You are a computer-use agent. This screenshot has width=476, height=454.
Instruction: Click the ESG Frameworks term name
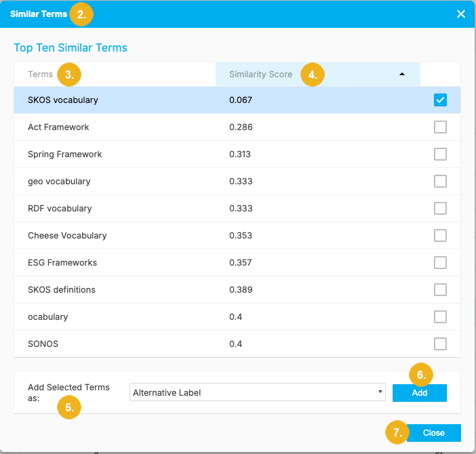62,263
